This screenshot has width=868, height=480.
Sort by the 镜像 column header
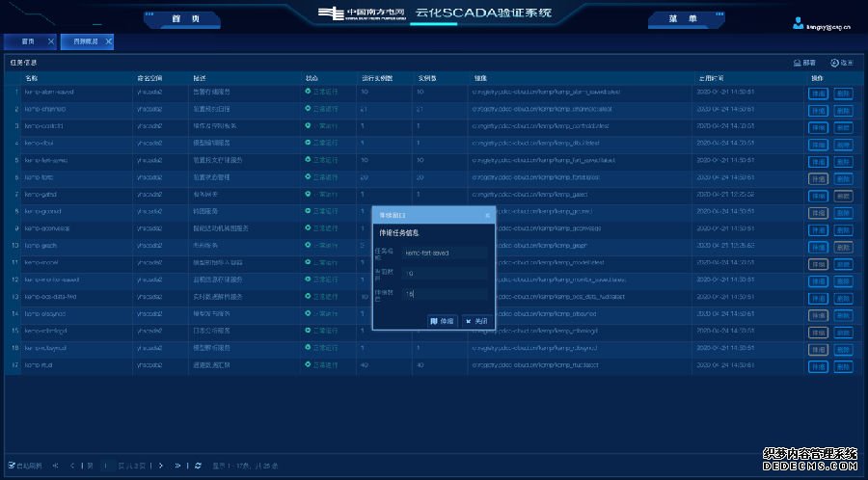coord(480,78)
